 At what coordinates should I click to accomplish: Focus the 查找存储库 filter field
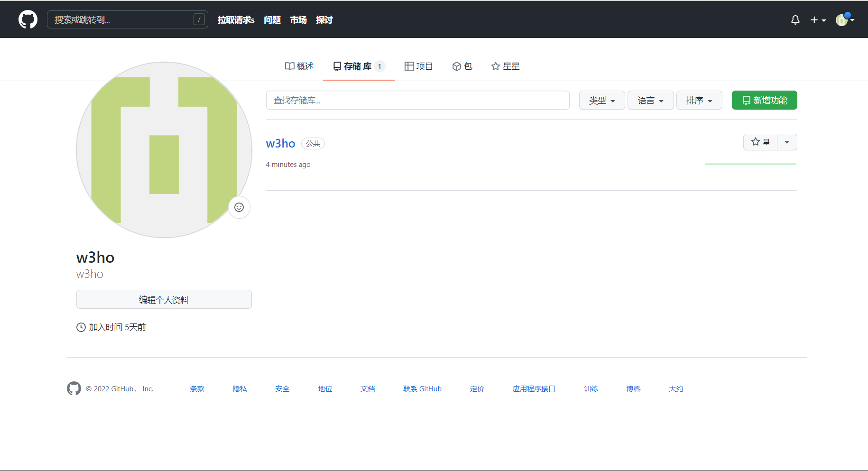click(x=418, y=100)
